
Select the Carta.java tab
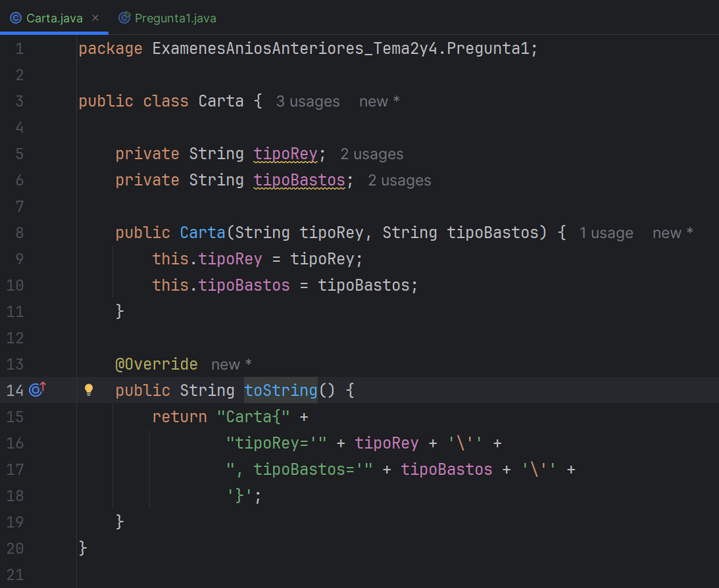53,18
